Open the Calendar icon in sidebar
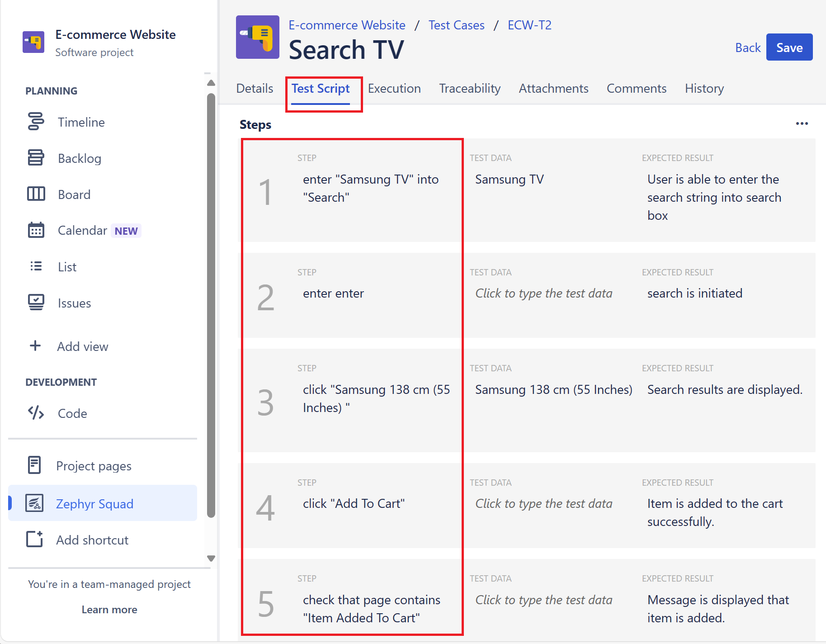The width and height of the screenshot is (826, 644). [36, 230]
